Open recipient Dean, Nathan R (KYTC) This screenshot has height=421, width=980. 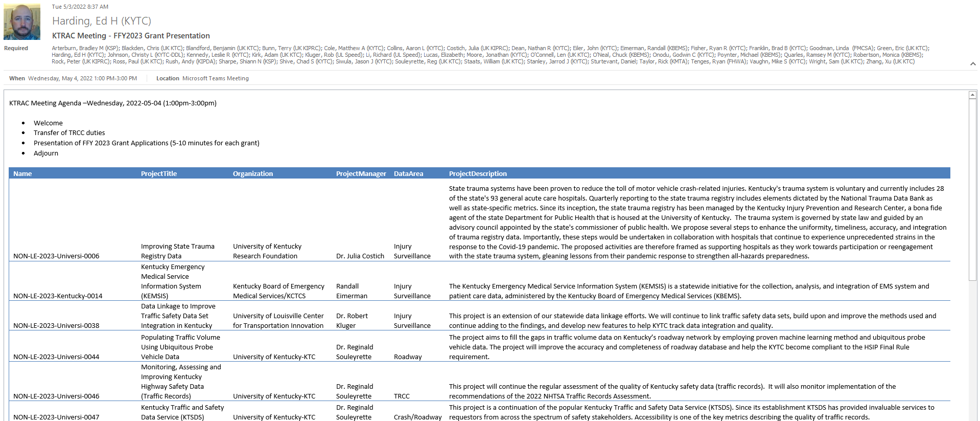coord(541,48)
